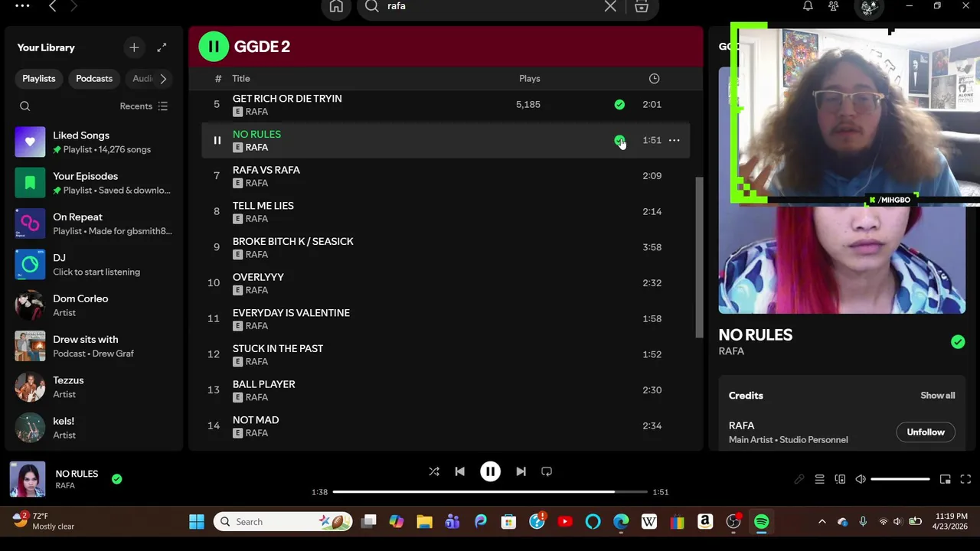Open the Tezzus artist entry
The image size is (980, 551).
coord(94,387)
